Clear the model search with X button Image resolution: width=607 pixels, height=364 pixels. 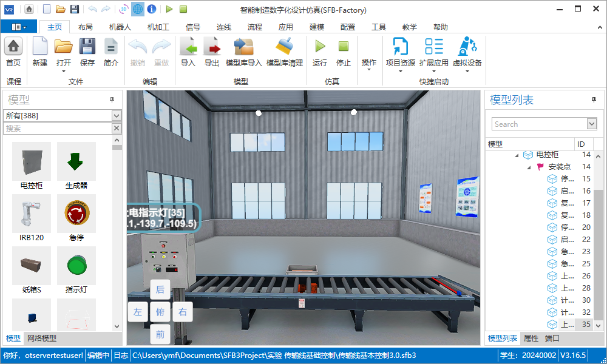116,128
